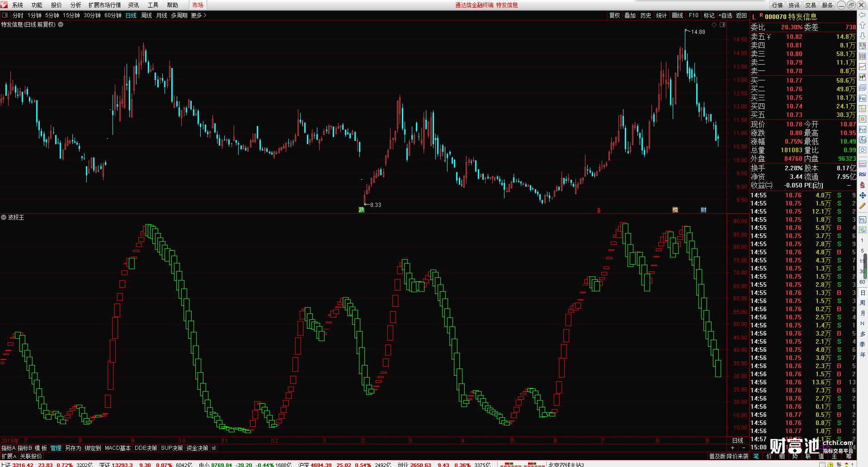868x467 pixels.
Task: Click the back arrow icon in right sidebar
Action: click(863, 15)
